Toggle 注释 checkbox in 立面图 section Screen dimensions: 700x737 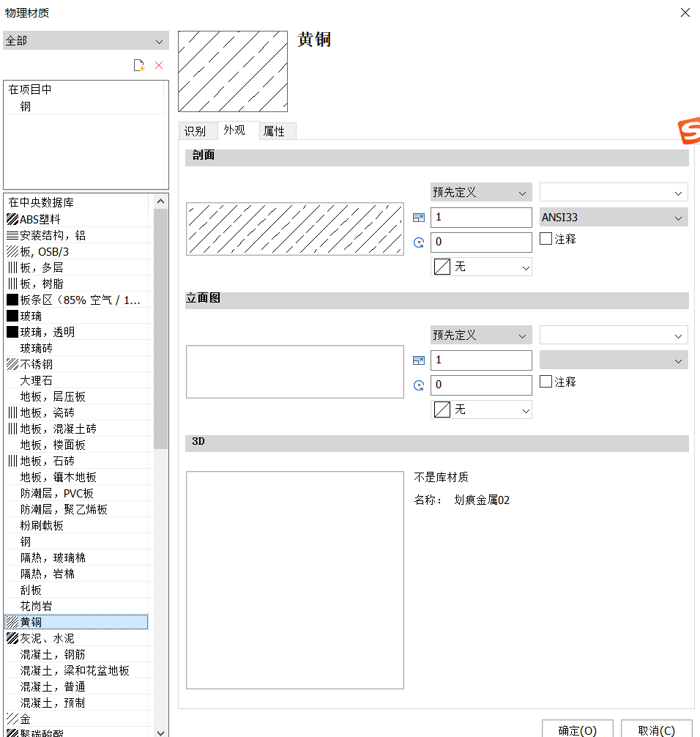point(546,382)
